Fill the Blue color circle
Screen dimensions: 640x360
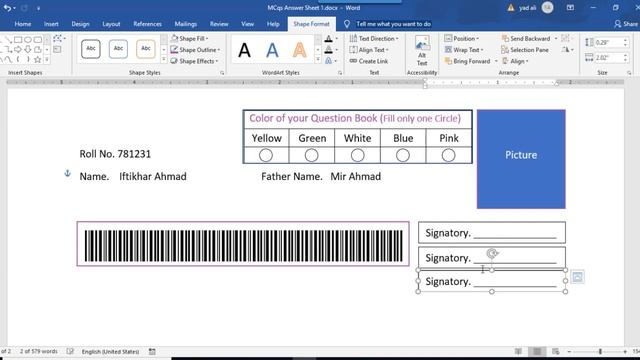tap(403, 156)
